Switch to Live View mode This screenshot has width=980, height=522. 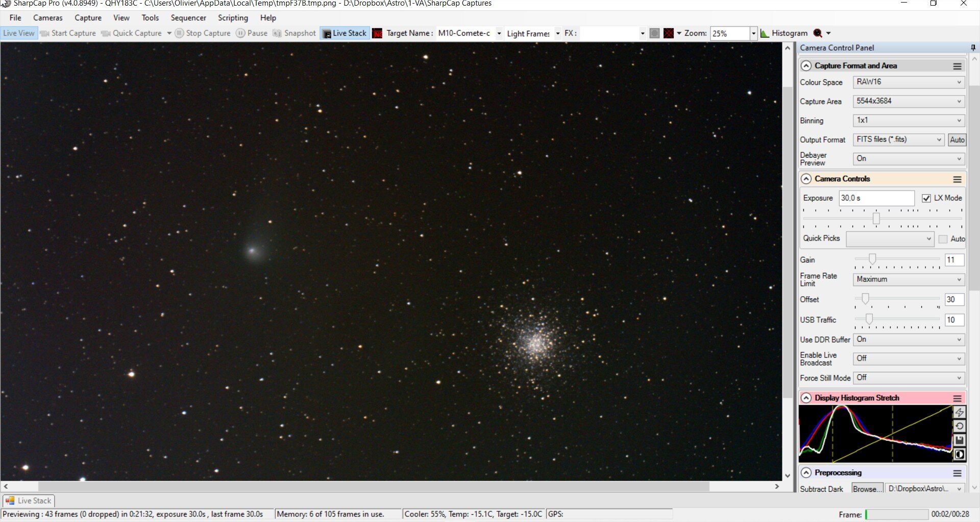(x=19, y=33)
